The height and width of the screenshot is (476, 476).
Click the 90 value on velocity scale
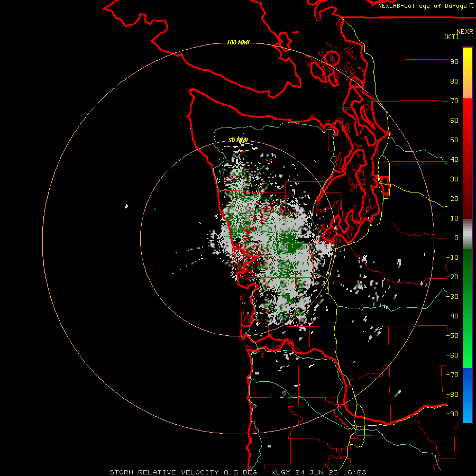454,62
